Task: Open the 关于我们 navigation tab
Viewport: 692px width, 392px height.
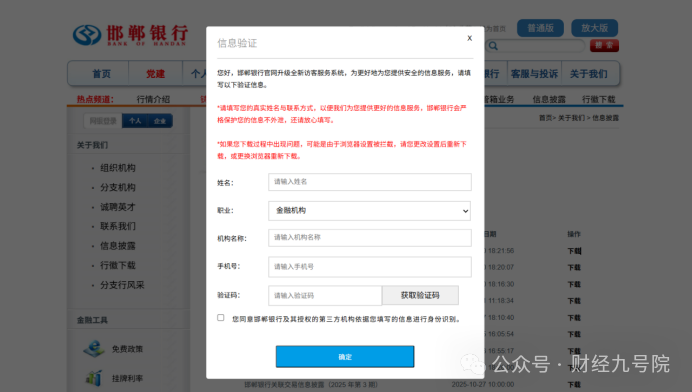Action: pyautogui.click(x=588, y=74)
